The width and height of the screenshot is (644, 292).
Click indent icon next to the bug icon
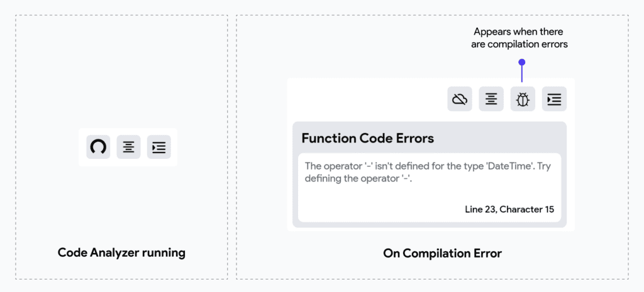554,99
